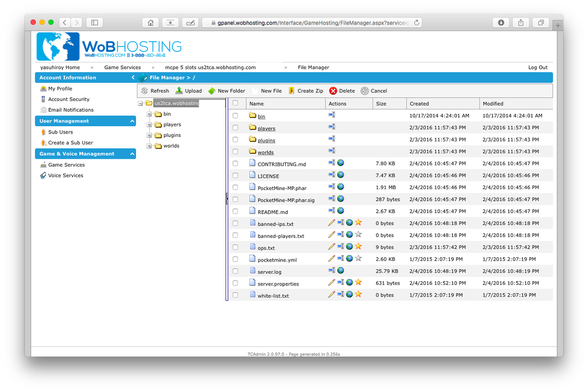588x392 pixels.
Task: Show the Safari sidebar using its toolbar button
Action: pyautogui.click(x=95, y=22)
